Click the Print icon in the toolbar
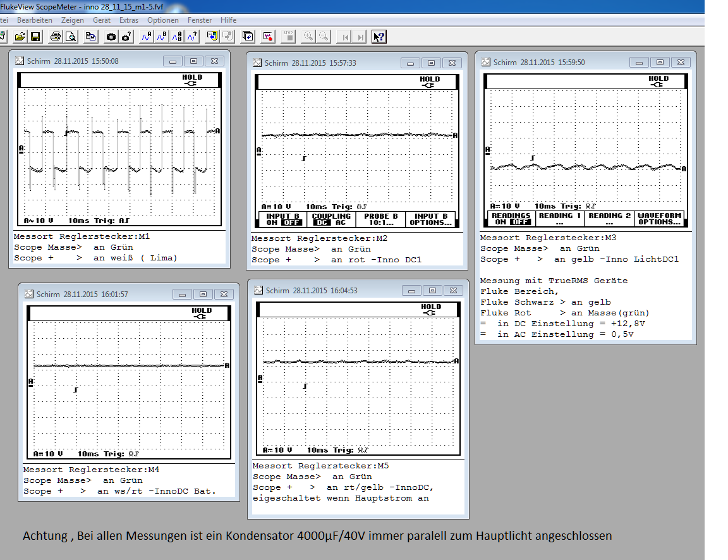Viewport: 728px width, 560px height. pos(55,37)
